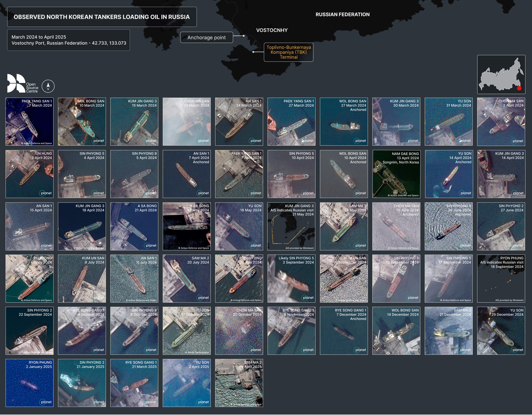Click the Vostochny Port coordinates text box
This screenshot has height=415, width=532.
point(69,40)
